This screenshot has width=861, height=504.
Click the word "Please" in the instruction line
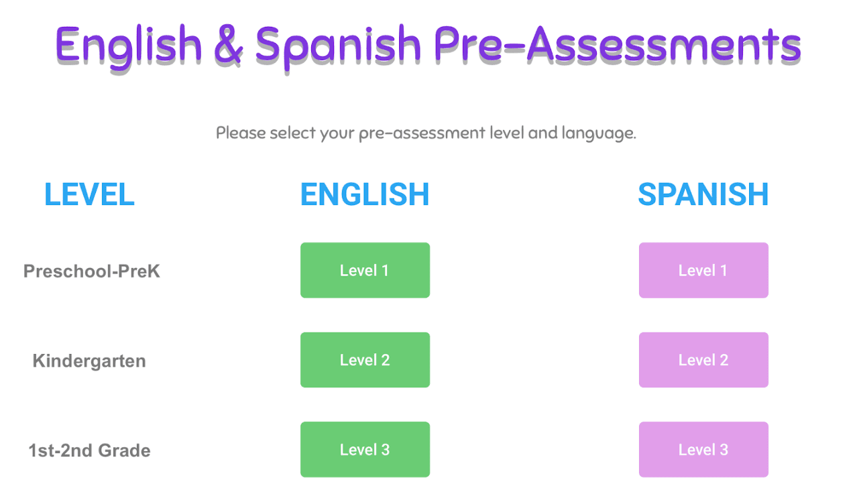coord(240,133)
